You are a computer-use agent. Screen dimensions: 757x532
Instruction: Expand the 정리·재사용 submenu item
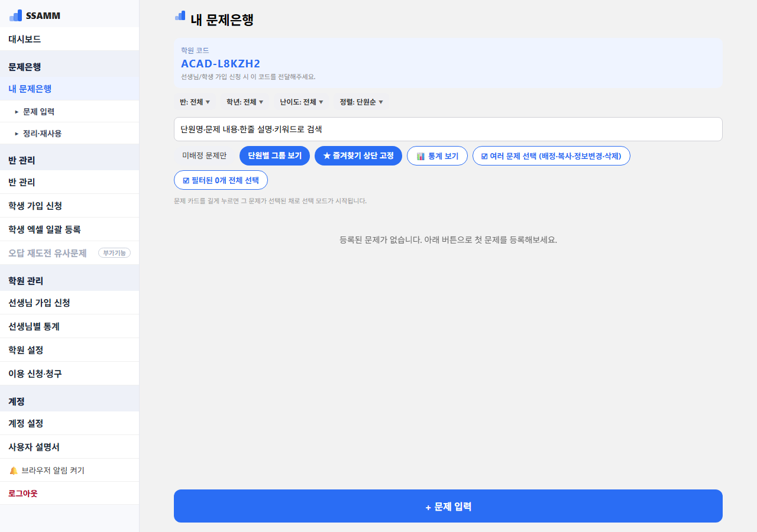[x=69, y=134]
